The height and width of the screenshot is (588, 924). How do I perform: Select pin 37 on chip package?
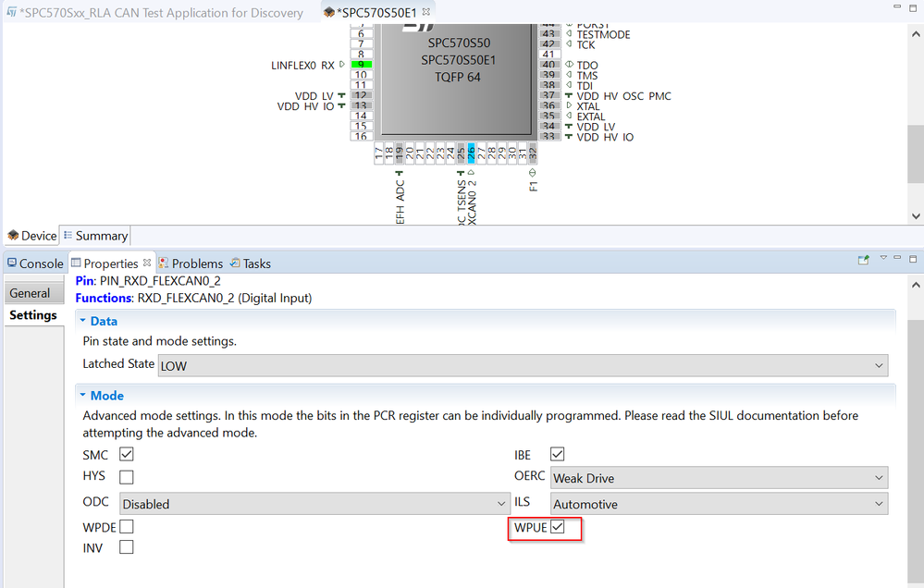pos(548,95)
